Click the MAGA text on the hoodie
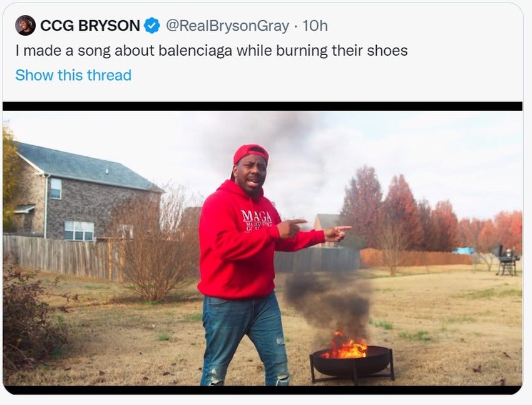Image resolution: width=532 pixels, height=405 pixels. [x=257, y=216]
